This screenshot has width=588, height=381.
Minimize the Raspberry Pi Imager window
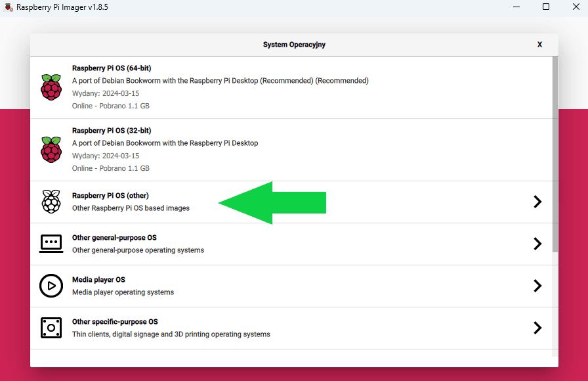[516, 7]
